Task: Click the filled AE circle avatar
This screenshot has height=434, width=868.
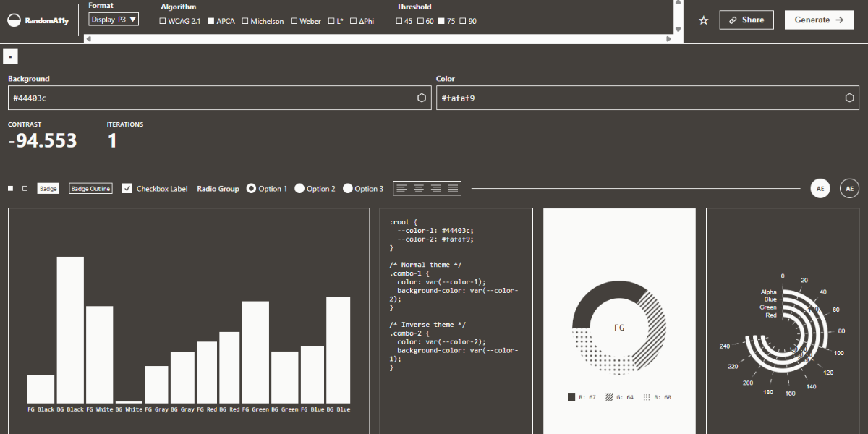Action: tap(820, 188)
